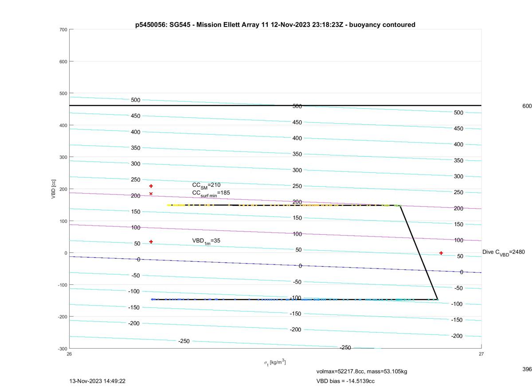Click the y-axis tick label -200
The width and height of the screenshot is (532, 392).
pyautogui.click(x=62, y=317)
